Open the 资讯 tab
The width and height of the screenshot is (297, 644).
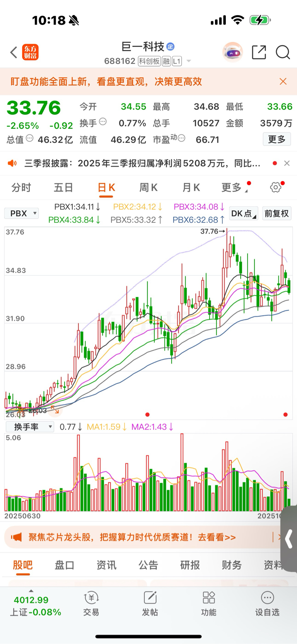(106, 565)
